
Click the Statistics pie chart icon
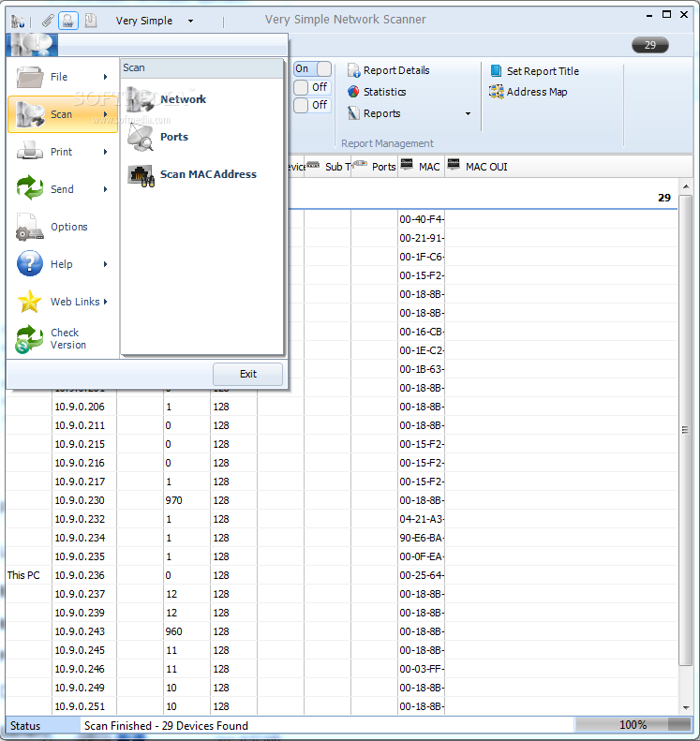coord(353,92)
